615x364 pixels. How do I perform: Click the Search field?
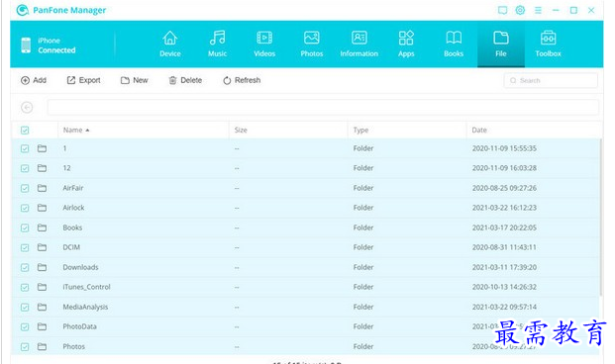[x=551, y=80]
